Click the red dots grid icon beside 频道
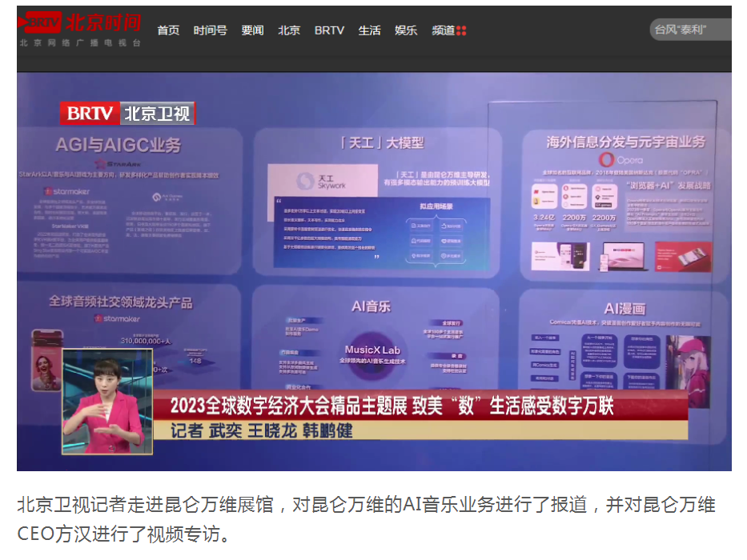This screenshot has height=560, width=747. tap(461, 31)
